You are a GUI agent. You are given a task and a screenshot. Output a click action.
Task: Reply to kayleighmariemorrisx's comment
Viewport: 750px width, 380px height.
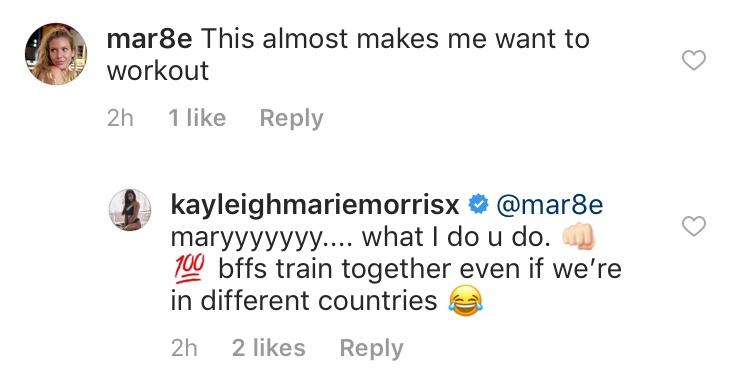[x=371, y=348]
